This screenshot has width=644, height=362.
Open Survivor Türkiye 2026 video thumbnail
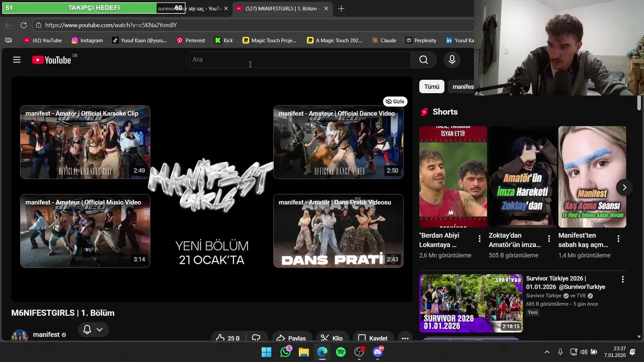[471, 303]
